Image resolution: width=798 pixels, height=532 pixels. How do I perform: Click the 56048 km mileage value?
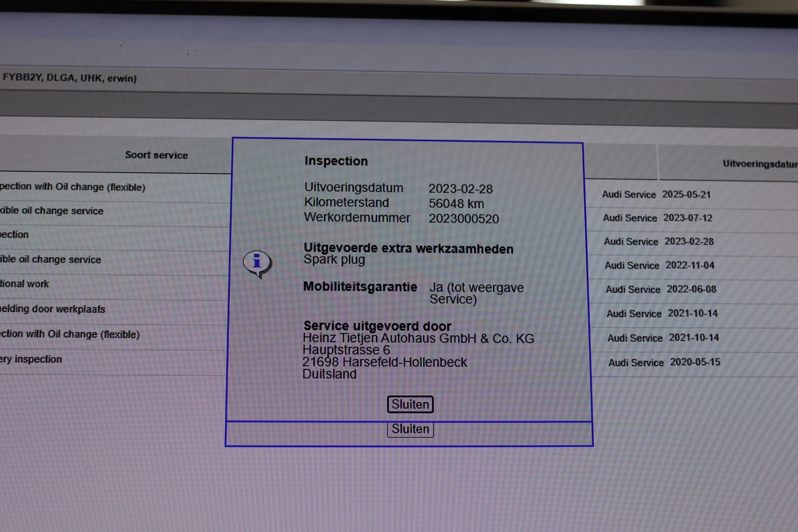coord(456,204)
